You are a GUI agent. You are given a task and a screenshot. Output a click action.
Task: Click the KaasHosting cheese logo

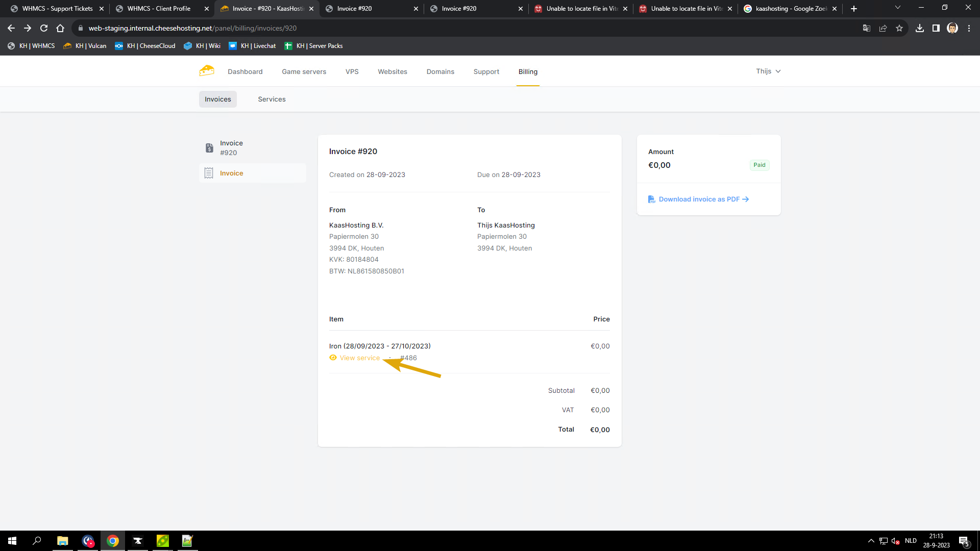point(207,71)
